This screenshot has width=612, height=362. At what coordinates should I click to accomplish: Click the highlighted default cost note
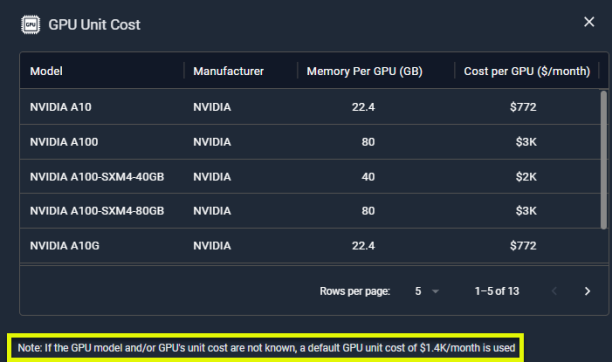click(x=266, y=348)
